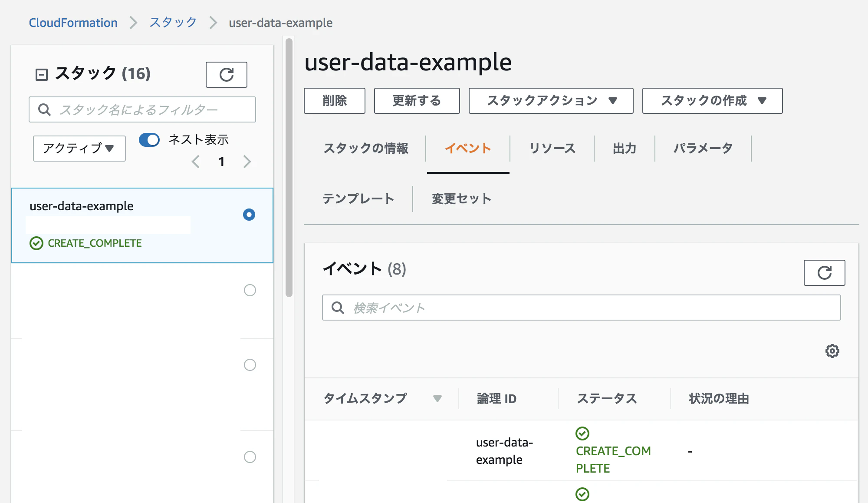Switch to the スタックの情報 tab
Viewport: 868px width, 503px height.
[365, 149]
